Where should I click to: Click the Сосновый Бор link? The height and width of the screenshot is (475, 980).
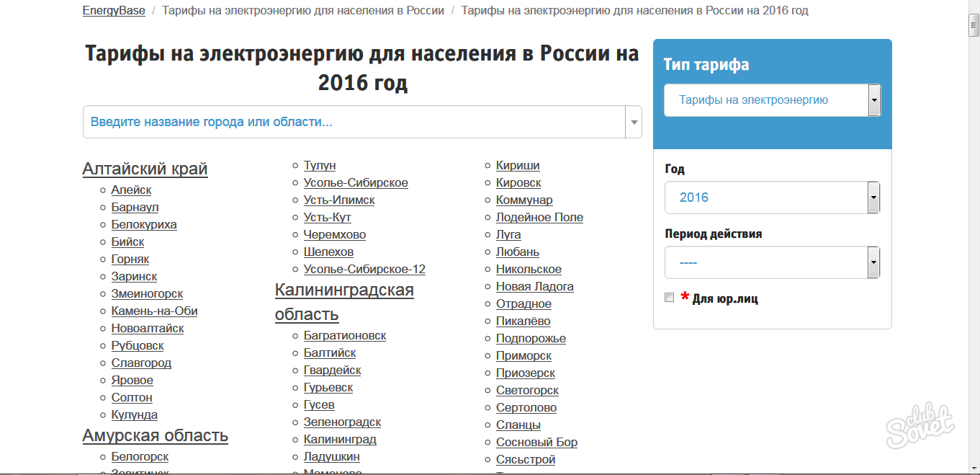[x=536, y=442]
